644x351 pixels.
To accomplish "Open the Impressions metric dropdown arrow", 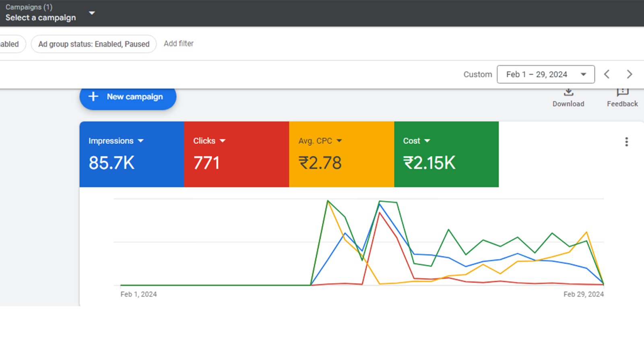I will coord(140,141).
